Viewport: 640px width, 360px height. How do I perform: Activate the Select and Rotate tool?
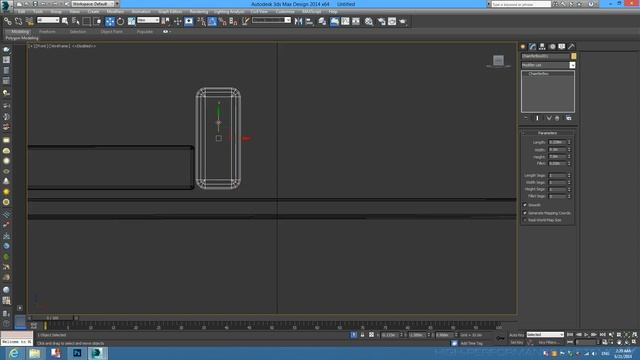point(120,21)
